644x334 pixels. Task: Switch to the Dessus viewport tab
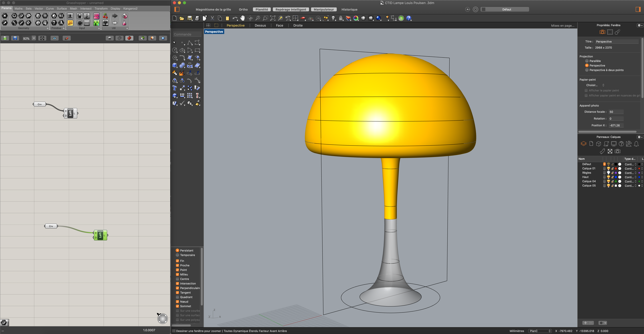(260, 25)
